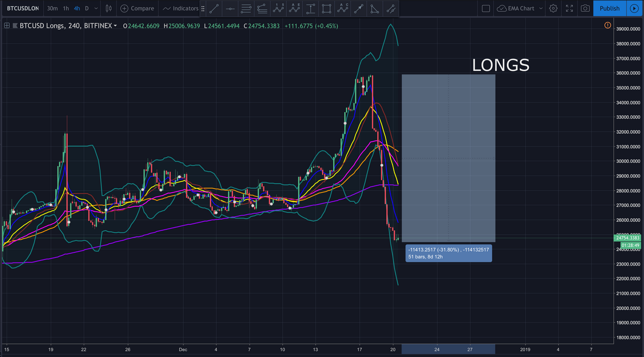644x357 pixels.
Task: Select the ABC Correction Wave tool
Action: pos(343,9)
